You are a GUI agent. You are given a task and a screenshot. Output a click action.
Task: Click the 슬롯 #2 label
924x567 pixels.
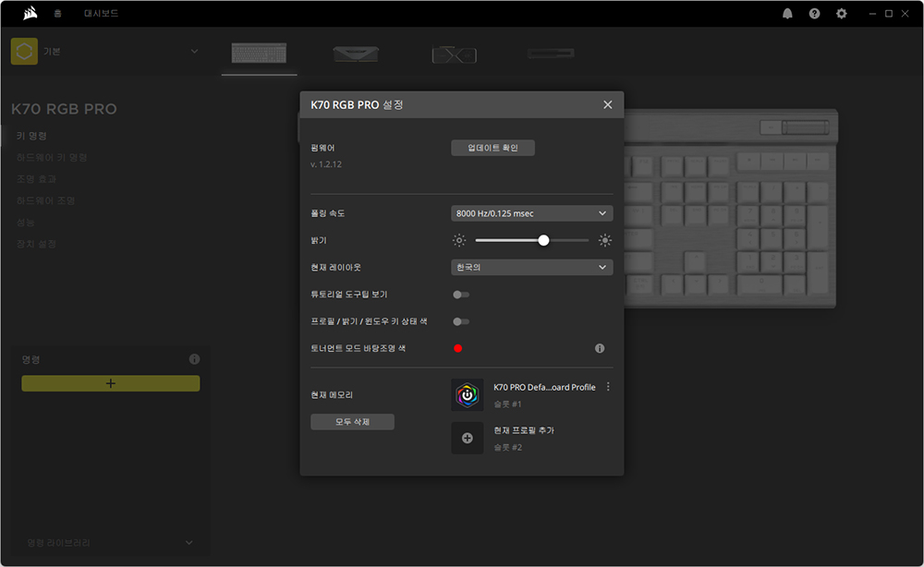click(x=507, y=448)
